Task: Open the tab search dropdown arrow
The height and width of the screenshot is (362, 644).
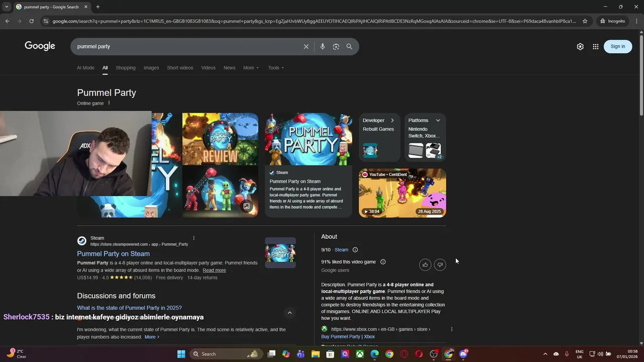Action: (x=7, y=7)
